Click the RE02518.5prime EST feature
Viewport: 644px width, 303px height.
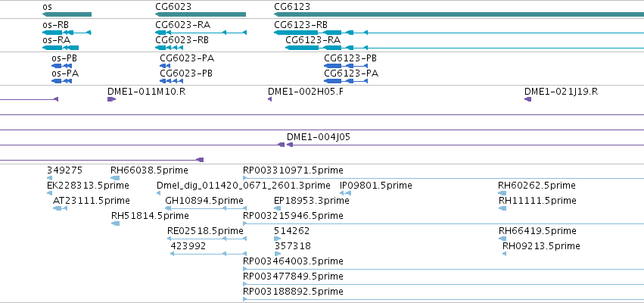[x=207, y=239]
